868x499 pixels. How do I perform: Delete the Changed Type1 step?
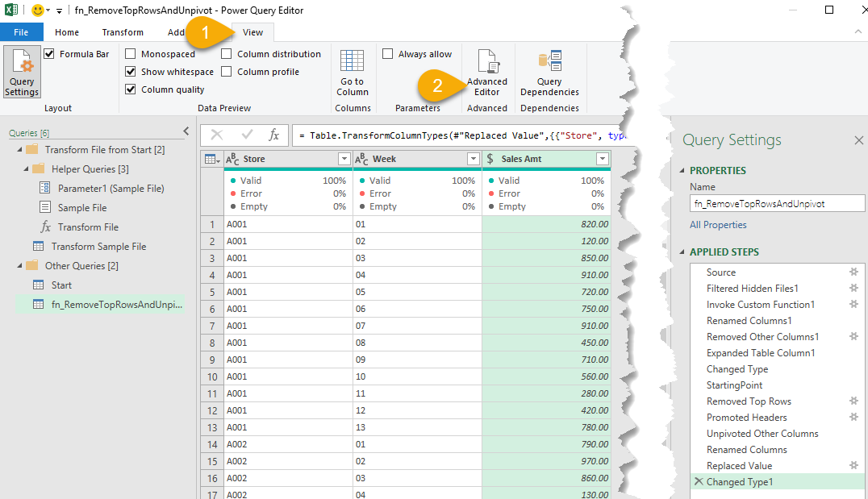[699, 482]
